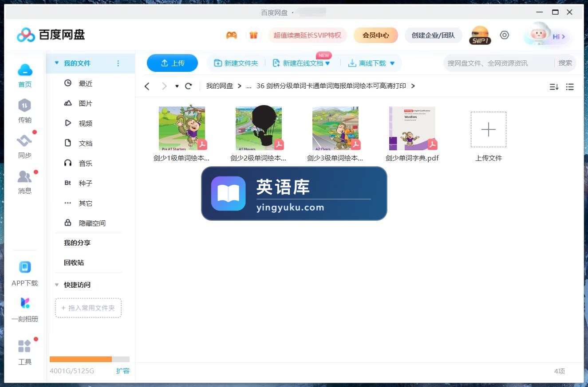This screenshot has width=588, height=387.
Task: Open APP下载 in the sidebar
Action: click(25, 274)
